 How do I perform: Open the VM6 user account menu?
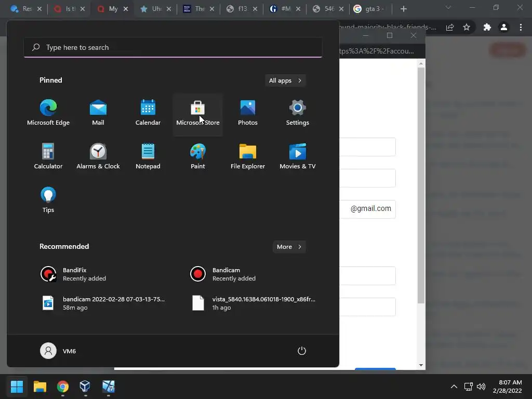point(58,351)
